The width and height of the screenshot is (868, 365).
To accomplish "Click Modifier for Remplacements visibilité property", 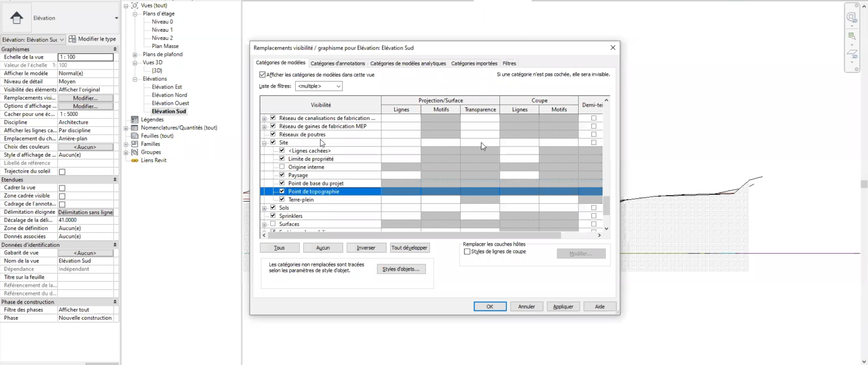I will pyautogui.click(x=86, y=98).
